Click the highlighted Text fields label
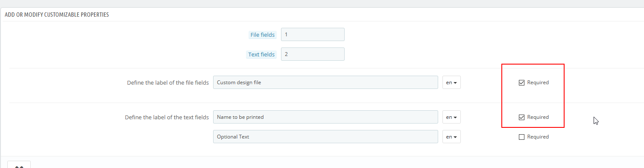This screenshot has height=168, width=644. (x=261, y=55)
